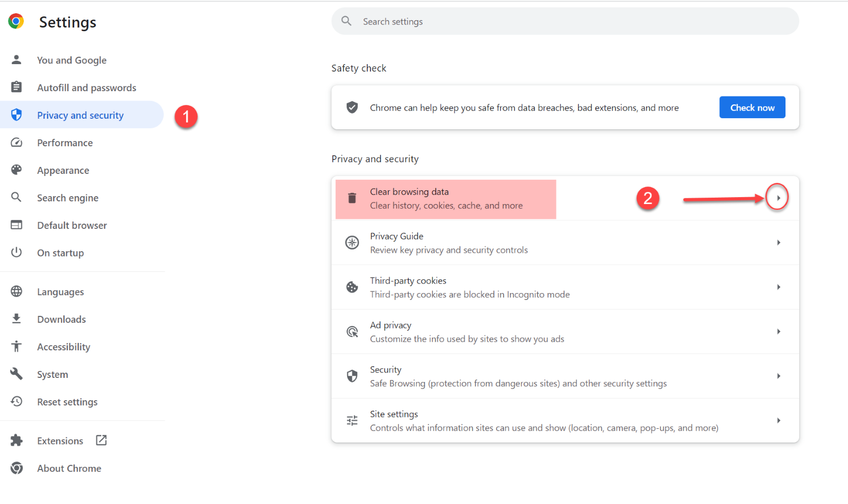
Task: Open the Privacy Guide title
Action: tap(396, 236)
